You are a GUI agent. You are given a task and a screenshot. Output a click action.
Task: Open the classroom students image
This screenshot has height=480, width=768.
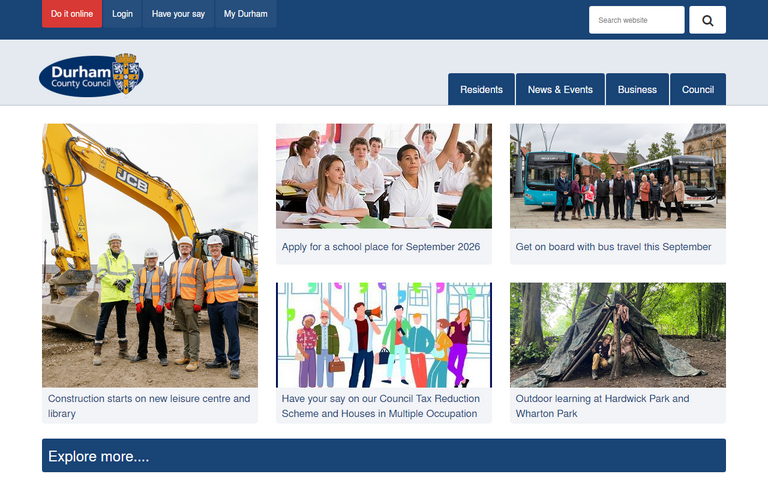point(384,176)
